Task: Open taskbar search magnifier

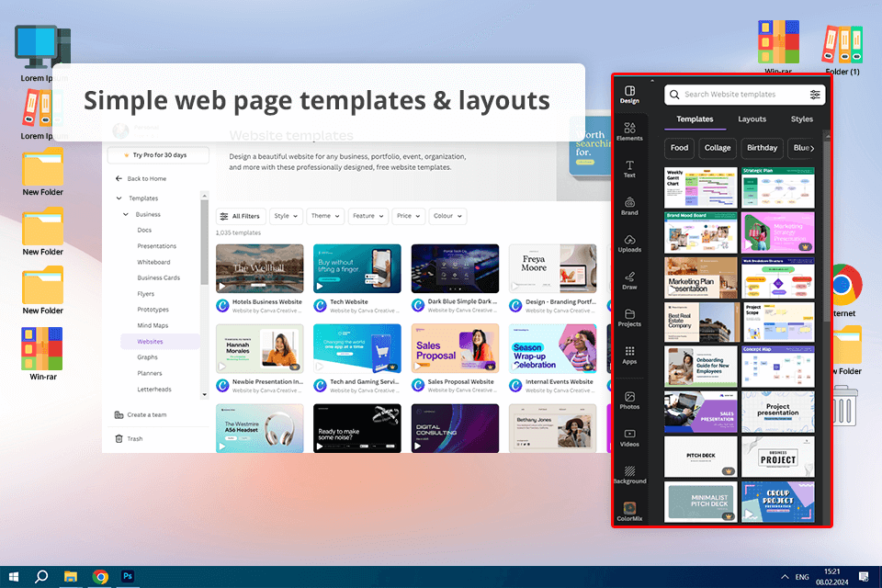Action: click(41, 577)
